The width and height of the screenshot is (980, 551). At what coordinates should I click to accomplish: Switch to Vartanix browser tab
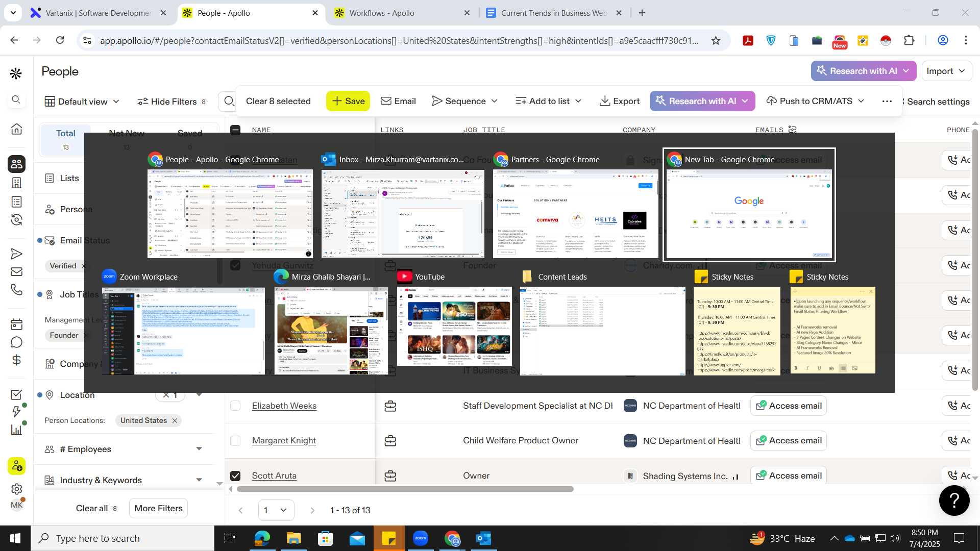(x=98, y=13)
